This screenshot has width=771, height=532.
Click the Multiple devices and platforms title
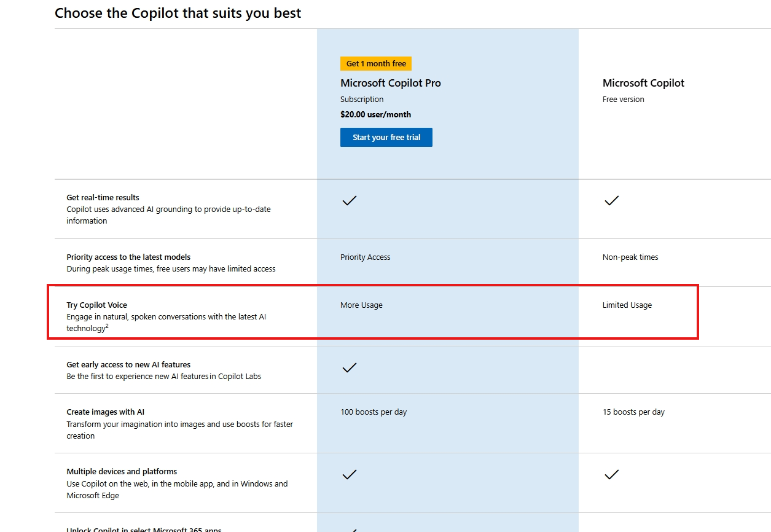click(x=122, y=471)
